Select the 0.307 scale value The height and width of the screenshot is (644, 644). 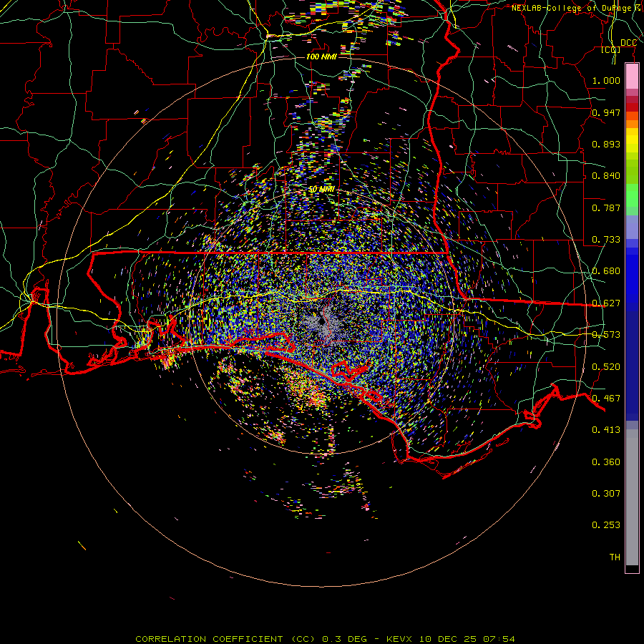[x=606, y=494]
